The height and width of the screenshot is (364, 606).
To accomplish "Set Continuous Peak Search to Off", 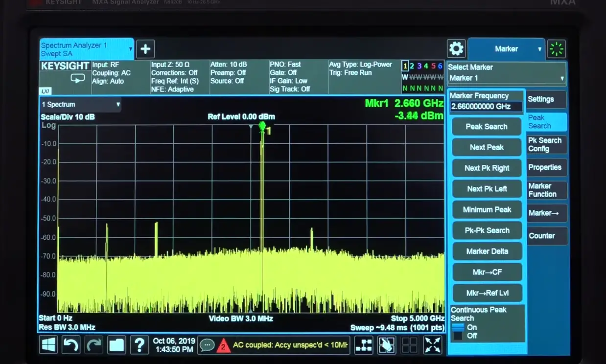I will pyautogui.click(x=464, y=337).
